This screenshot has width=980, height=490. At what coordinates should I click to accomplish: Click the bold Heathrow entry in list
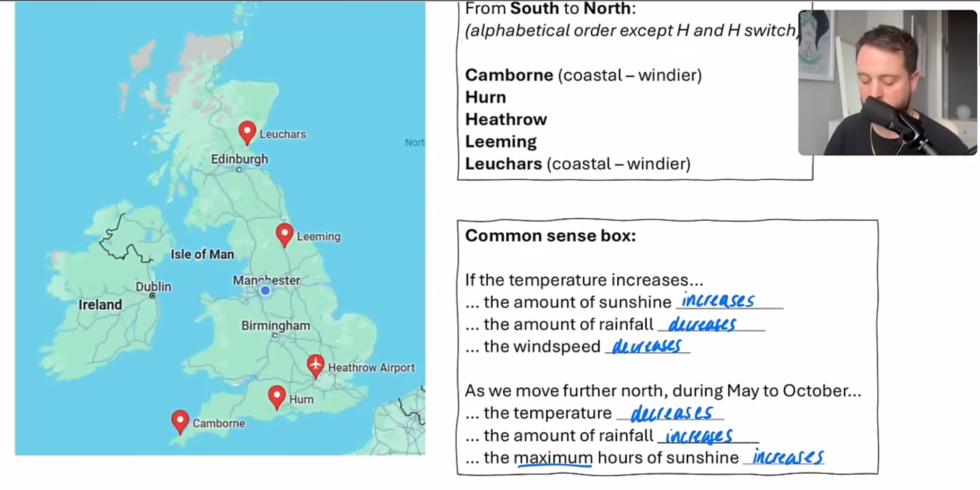click(x=506, y=119)
